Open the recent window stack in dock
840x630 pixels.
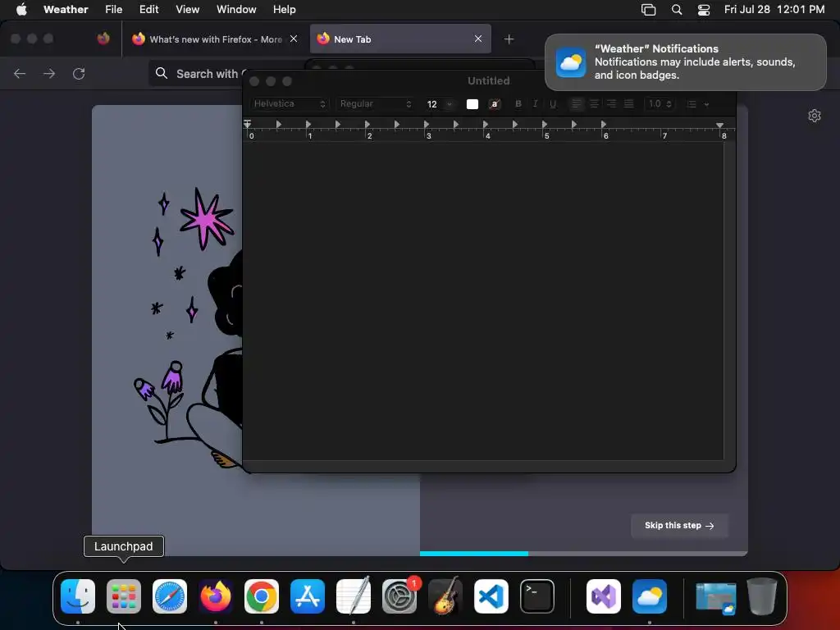tap(715, 597)
